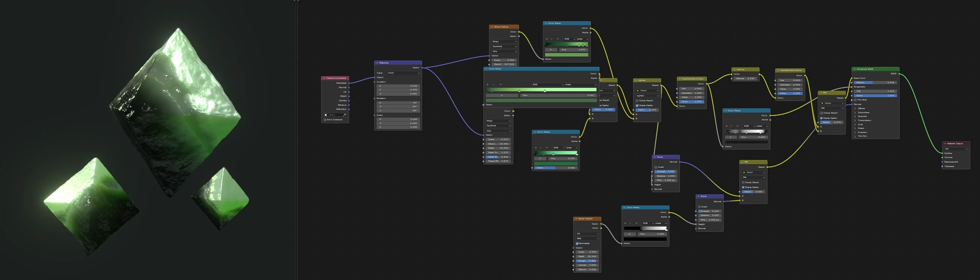
Task: Open the Type dropdown showing Point in Mapping node
Action: tap(404, 73)
